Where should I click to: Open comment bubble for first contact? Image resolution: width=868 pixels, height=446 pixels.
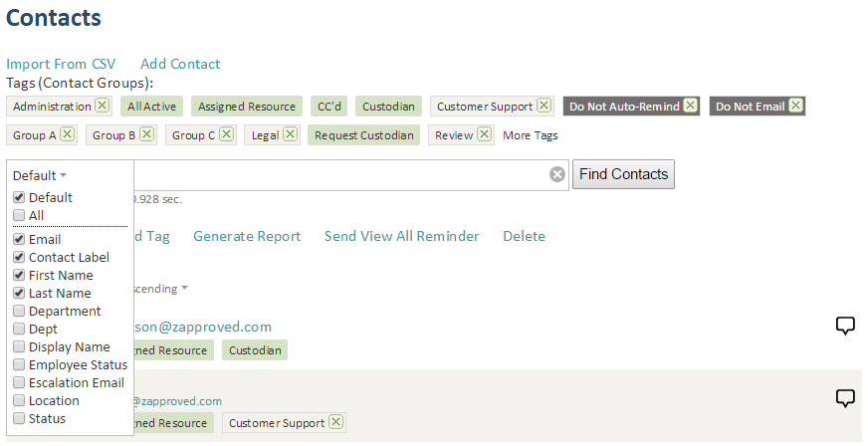coord(845,326)
